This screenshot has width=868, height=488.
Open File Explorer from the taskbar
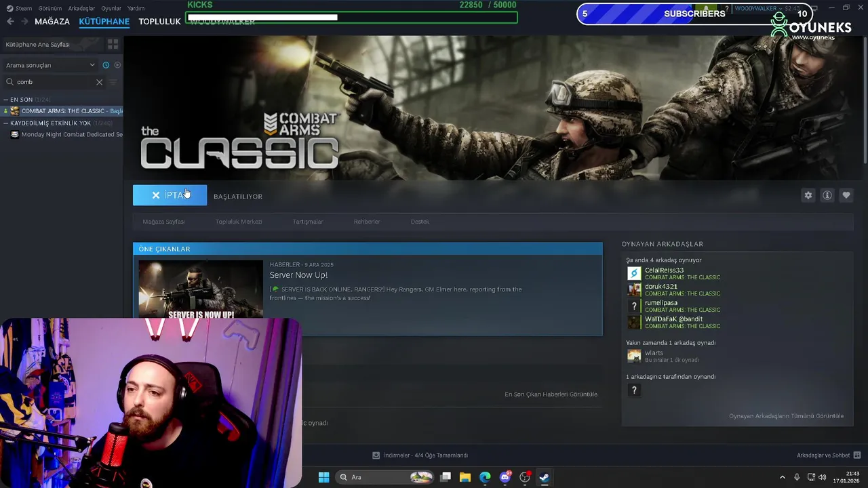coord(465,477)
